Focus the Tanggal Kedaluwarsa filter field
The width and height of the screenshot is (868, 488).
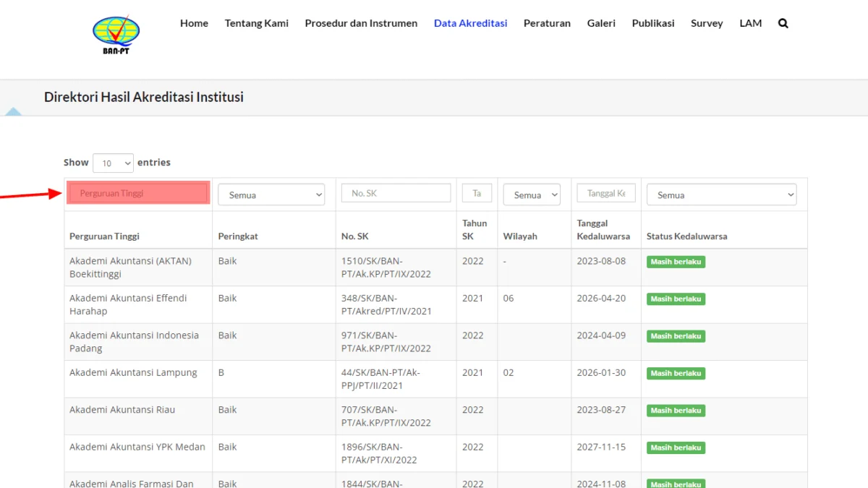coord(606,193)
